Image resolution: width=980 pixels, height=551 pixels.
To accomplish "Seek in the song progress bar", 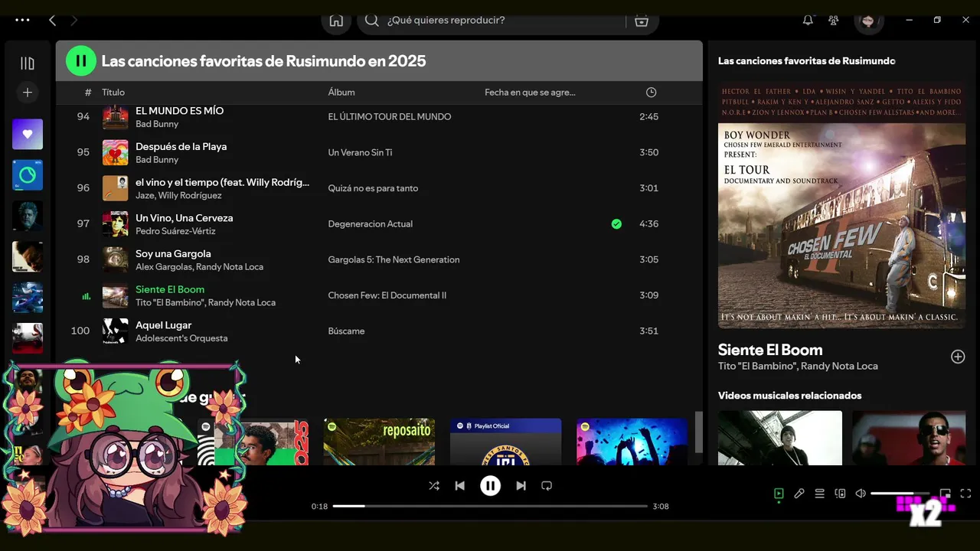I will [x=490, y=506].
